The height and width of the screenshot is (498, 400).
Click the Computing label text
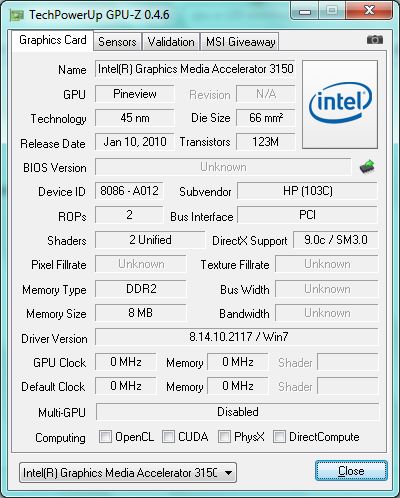(60, 438)
